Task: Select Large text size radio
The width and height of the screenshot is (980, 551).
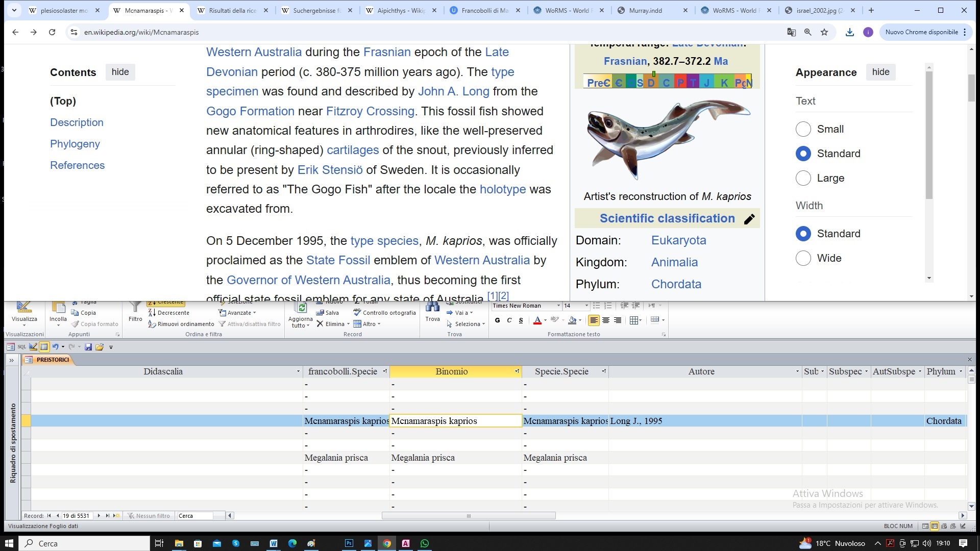Action: [x=803, y=178]
